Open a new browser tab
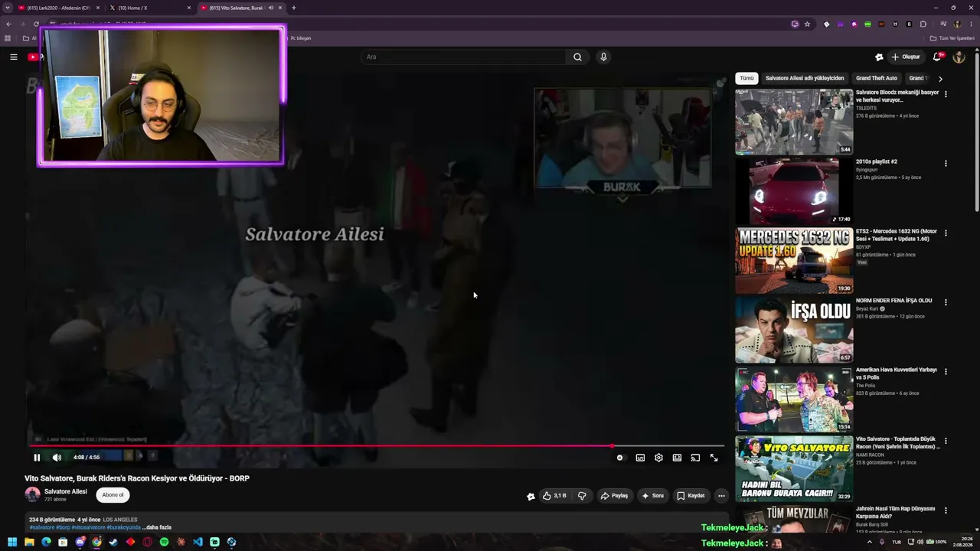Image resolution: width=980 pixels, height=551 pixels. [x=294, y=8]
